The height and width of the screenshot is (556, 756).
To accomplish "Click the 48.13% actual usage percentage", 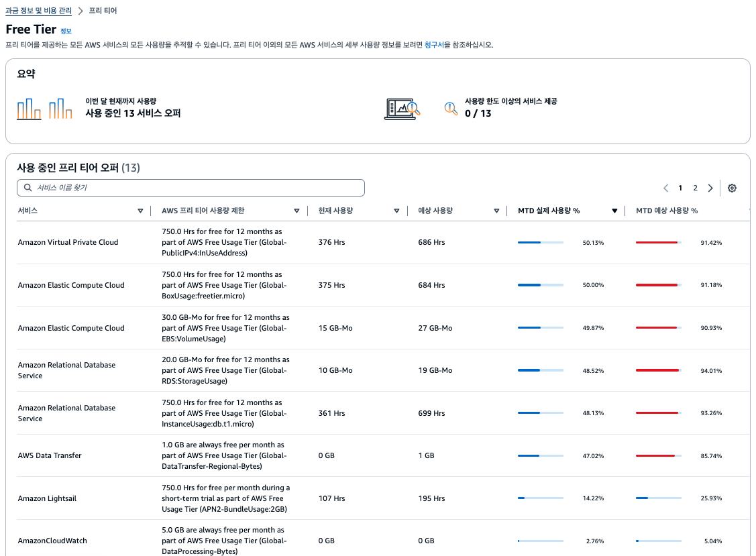I will 593,413.
